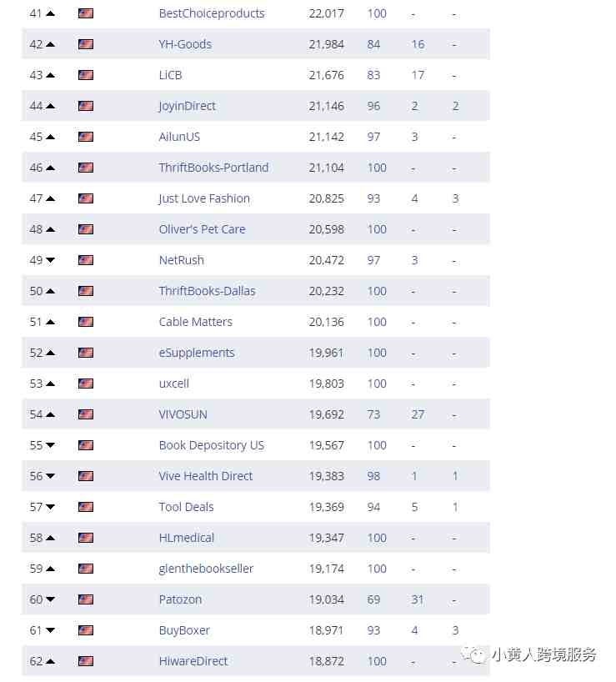Select the BuyBoxer seller link

[184, 630]
